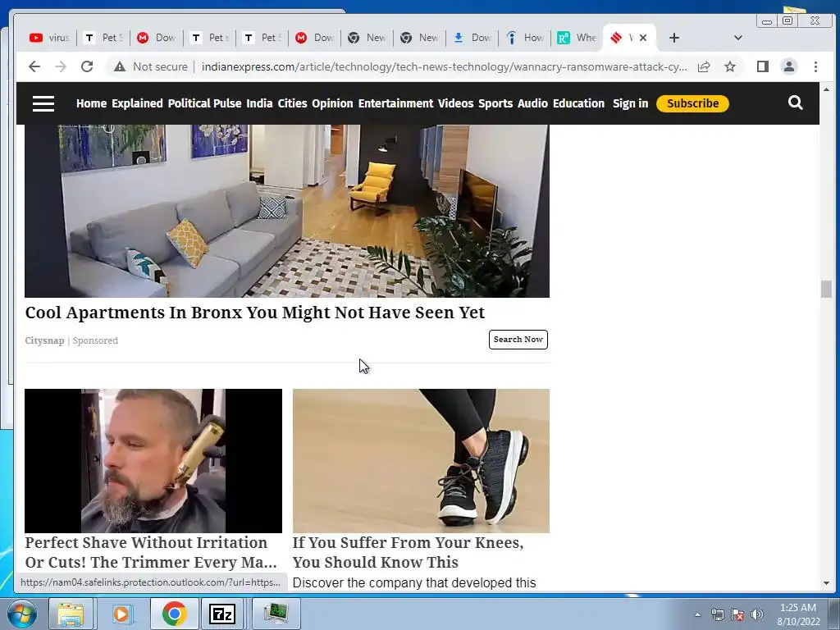
Task: Go back to previous page
Action: click(34, 66)
